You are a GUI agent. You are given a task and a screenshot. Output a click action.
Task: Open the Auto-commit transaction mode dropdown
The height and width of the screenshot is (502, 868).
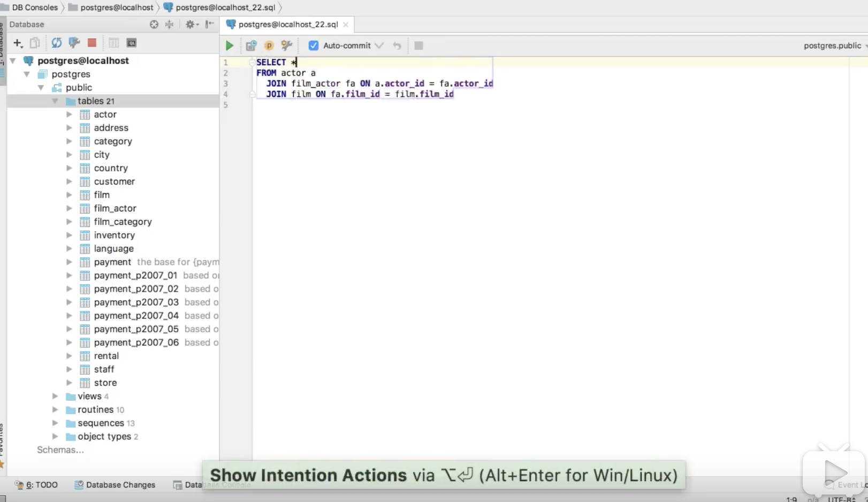pos(379,46)
